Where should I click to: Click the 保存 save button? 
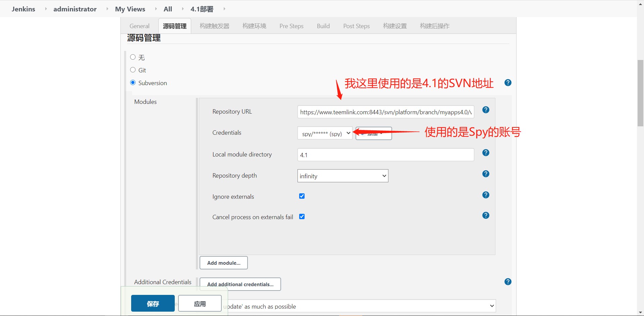[153, 303]
